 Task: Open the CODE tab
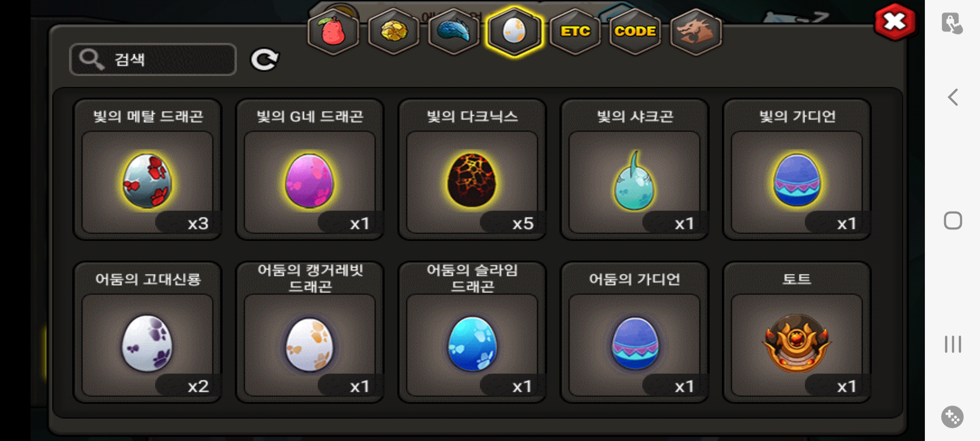coord(635,31)
